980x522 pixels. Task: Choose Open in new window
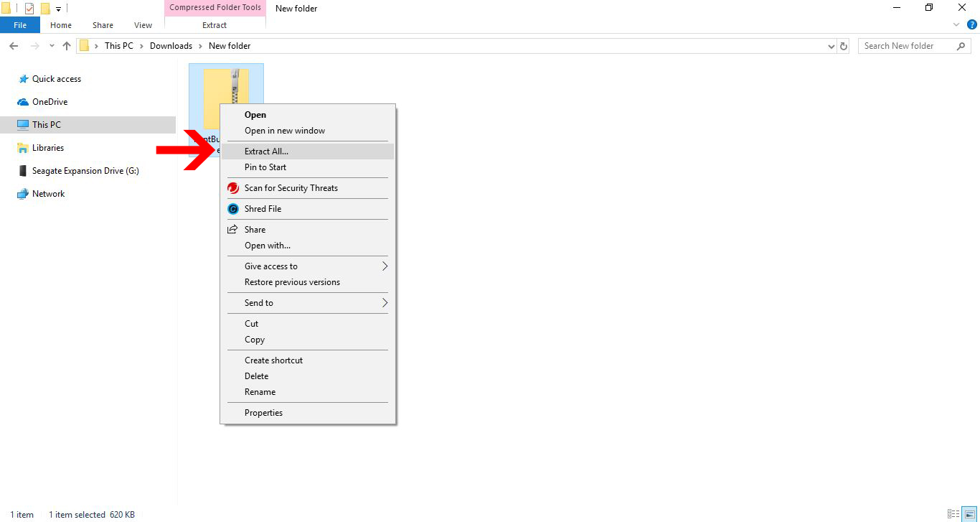click(308, 131)
